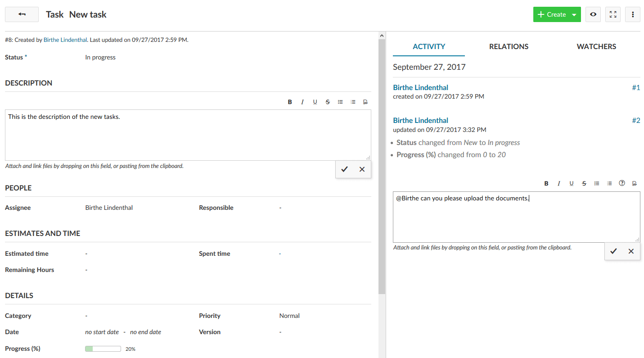Viewport: 644px width, 358px height.
Task: Toggle the watch eye icon
Action: (x=593, y=14)
